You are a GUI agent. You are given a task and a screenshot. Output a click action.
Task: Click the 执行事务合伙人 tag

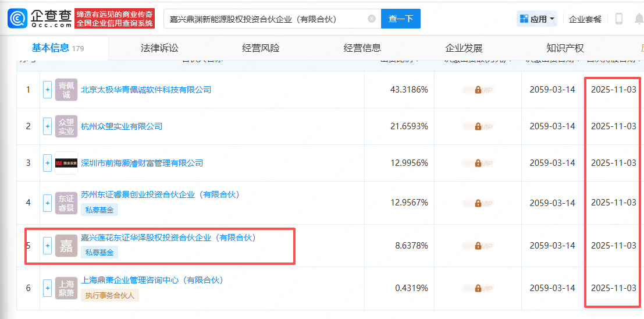pyautogui.click(x=110, y=295)
